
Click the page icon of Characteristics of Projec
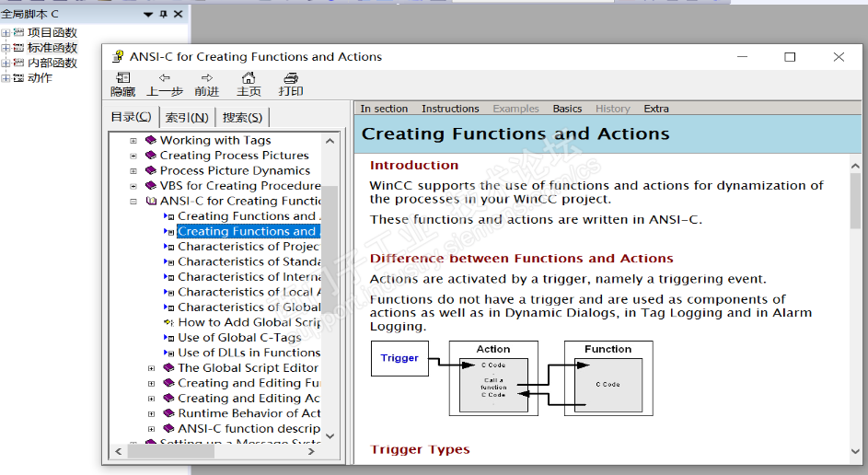pos(169,247)
